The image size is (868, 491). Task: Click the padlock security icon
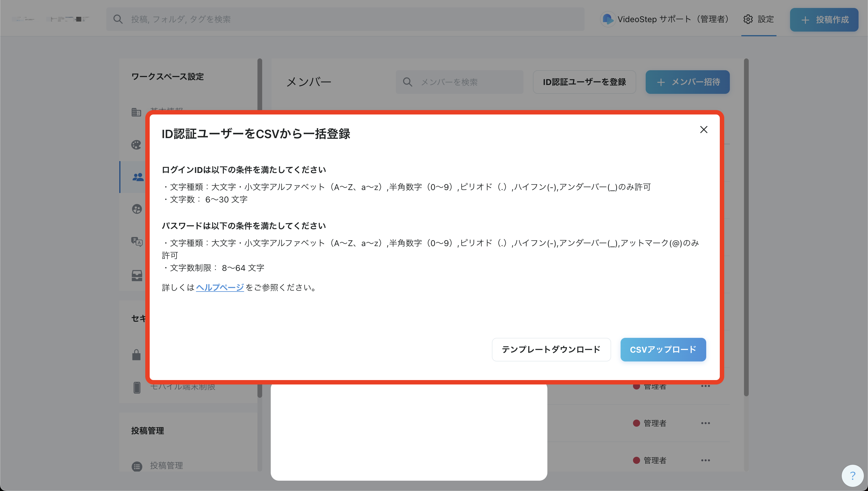point(136,355)
